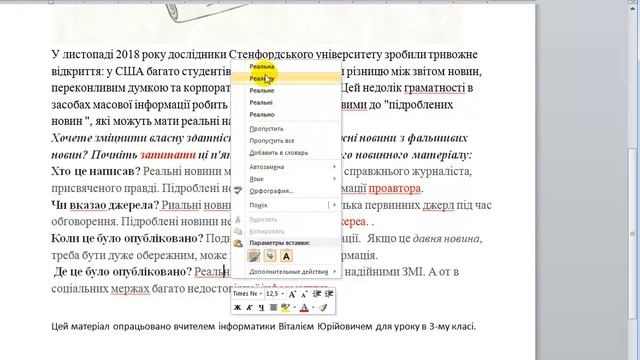Toggle italic (К) in mini toolbar
Screen dimensions: 640x360
(249, 308)
